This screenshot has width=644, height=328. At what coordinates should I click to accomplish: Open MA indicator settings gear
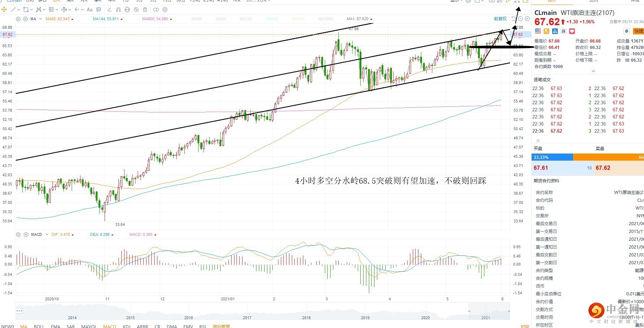click(x=18, y=19)
